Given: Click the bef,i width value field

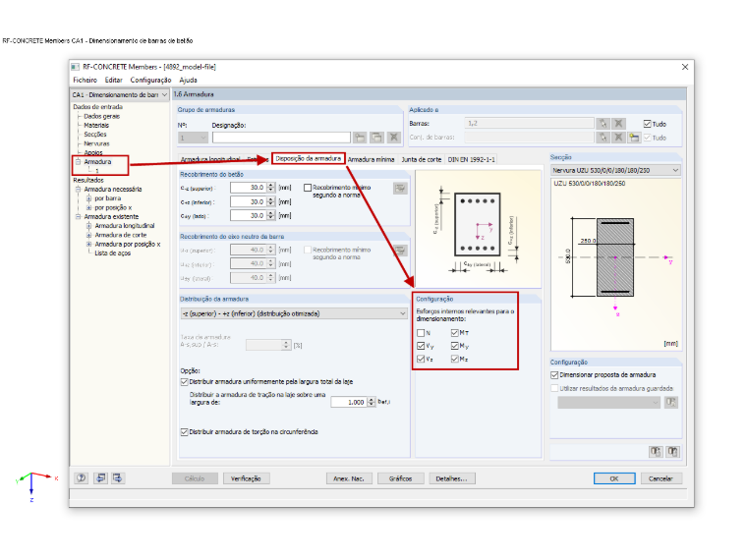Looking at the screenshot, I should pos(349,403).
